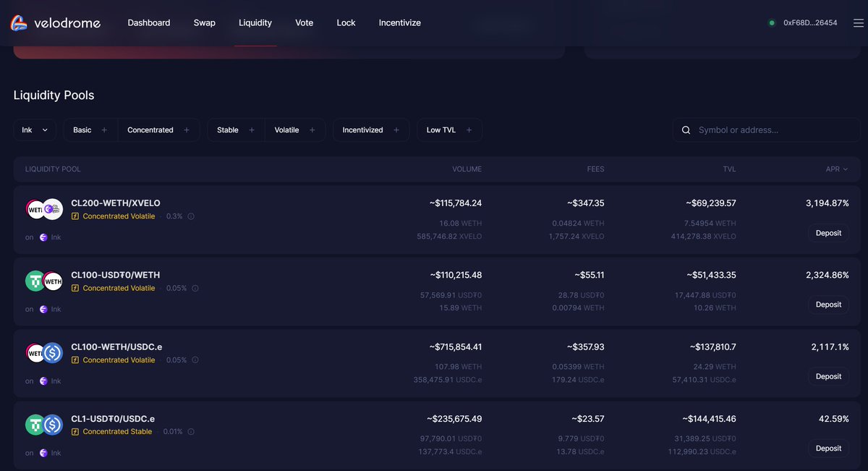868x471 pixels.
Task: Click the search magnifier icon
Action: coord(686,130)
